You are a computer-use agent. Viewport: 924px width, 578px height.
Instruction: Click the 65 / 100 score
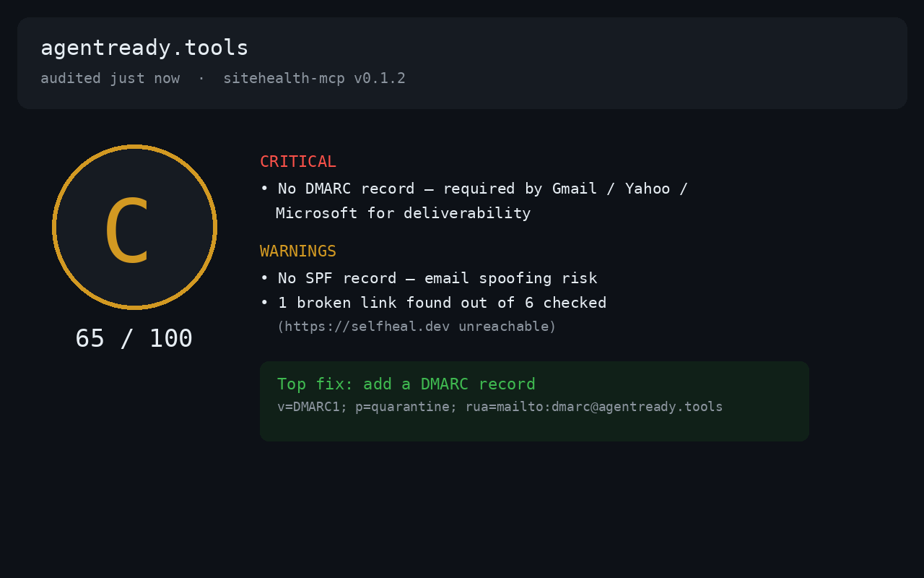tap(134, 338)
